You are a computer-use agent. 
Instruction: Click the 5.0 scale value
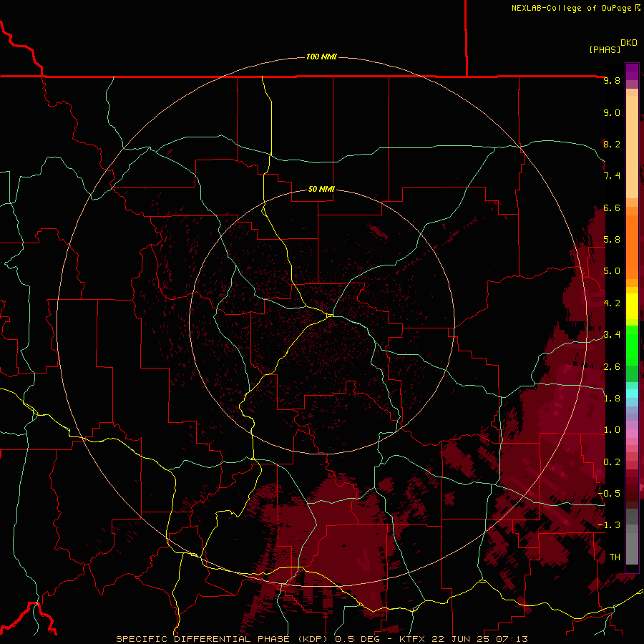pos(612,271)
